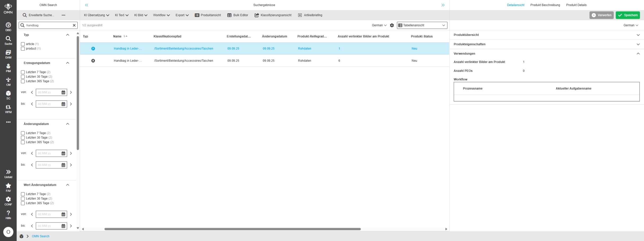Open the CONF settings icon

point(8,201)
